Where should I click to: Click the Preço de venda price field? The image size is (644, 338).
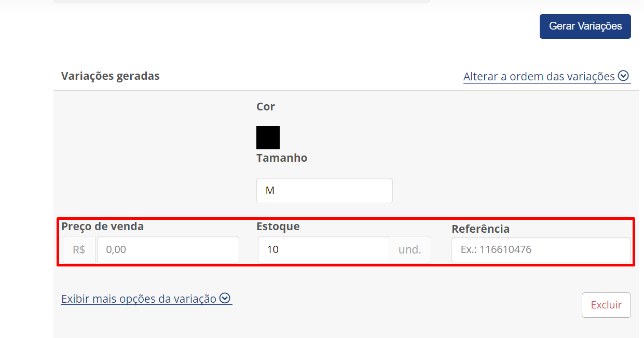(168, 249)
